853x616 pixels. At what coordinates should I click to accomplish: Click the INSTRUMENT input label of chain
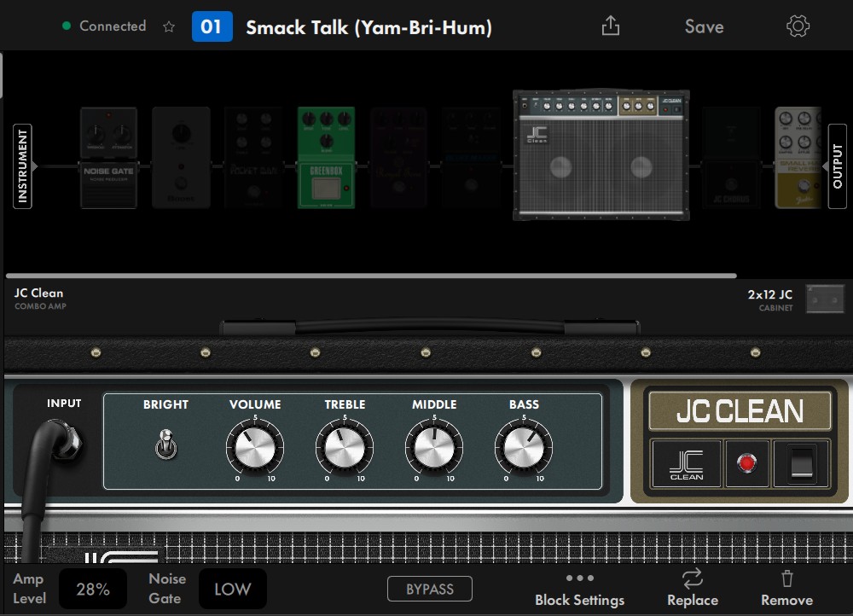pos(22,166)
